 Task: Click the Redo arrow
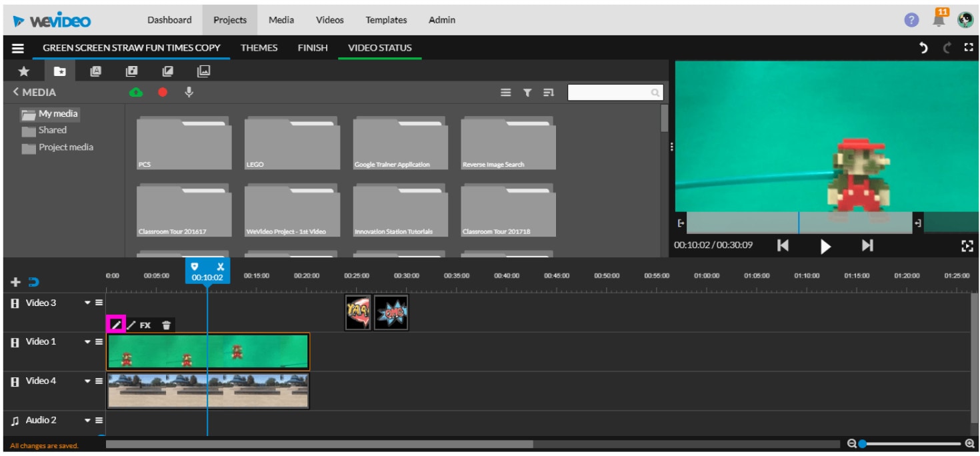click(947, 48)
